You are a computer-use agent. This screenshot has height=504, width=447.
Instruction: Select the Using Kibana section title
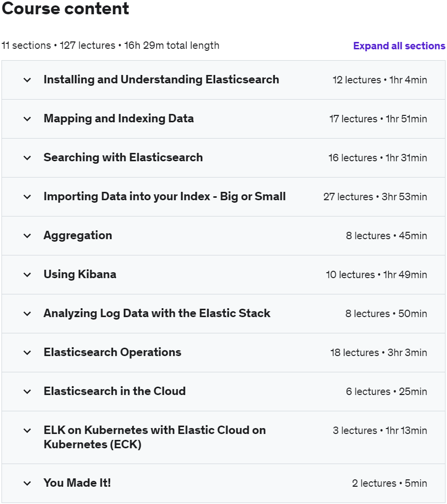(80, 275)
